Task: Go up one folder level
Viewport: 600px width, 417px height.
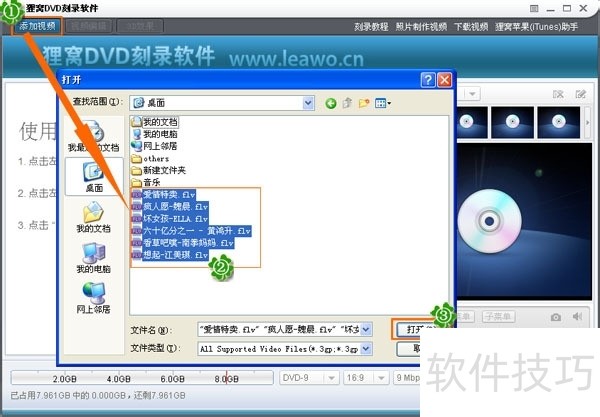Action: click(347, 103)
